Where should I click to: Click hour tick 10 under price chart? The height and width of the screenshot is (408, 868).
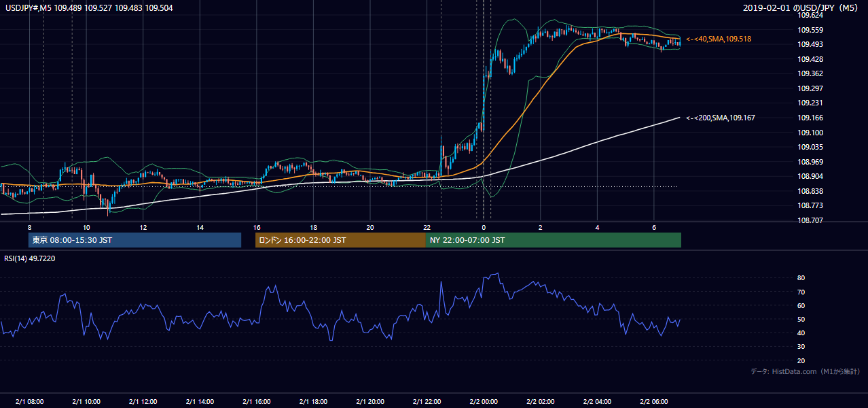point(86,227)
